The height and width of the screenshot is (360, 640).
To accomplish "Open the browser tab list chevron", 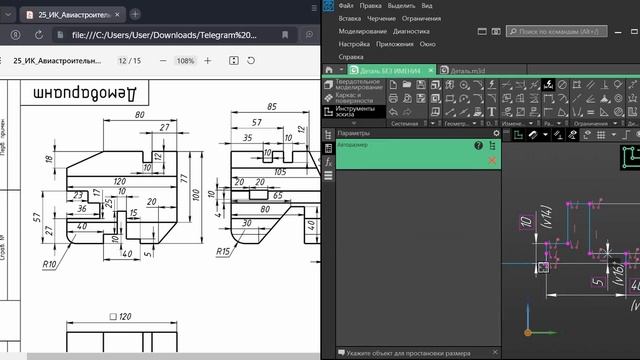I will pos(8,15).
